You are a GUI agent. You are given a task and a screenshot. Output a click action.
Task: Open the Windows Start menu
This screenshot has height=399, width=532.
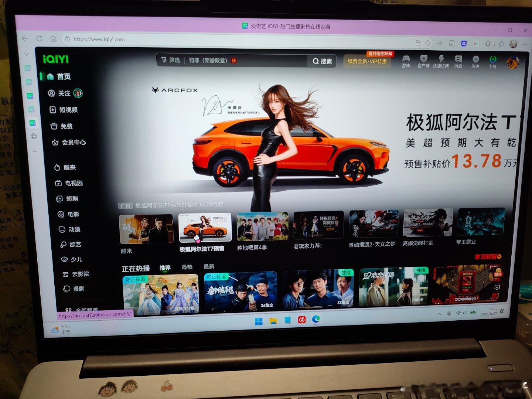(x=259, y=321)
